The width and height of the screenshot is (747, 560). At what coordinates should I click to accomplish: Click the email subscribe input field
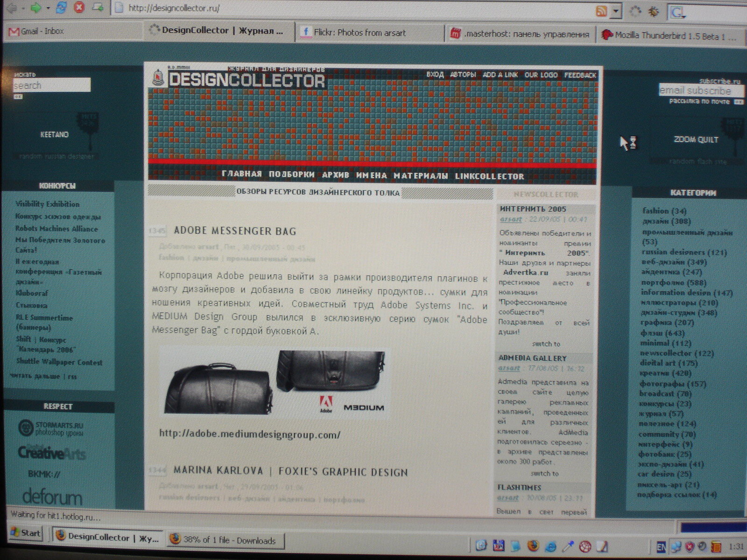pyautogui.click(x=700, y=91)
